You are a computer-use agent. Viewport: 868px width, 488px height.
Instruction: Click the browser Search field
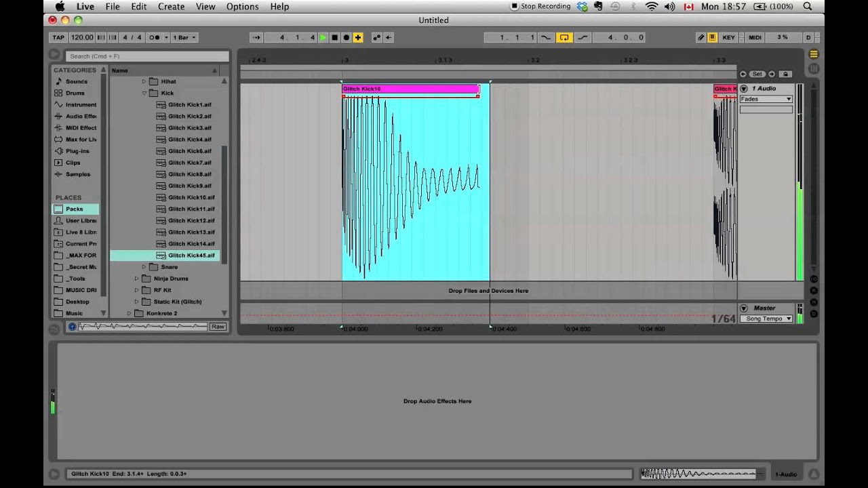(148, 56)
